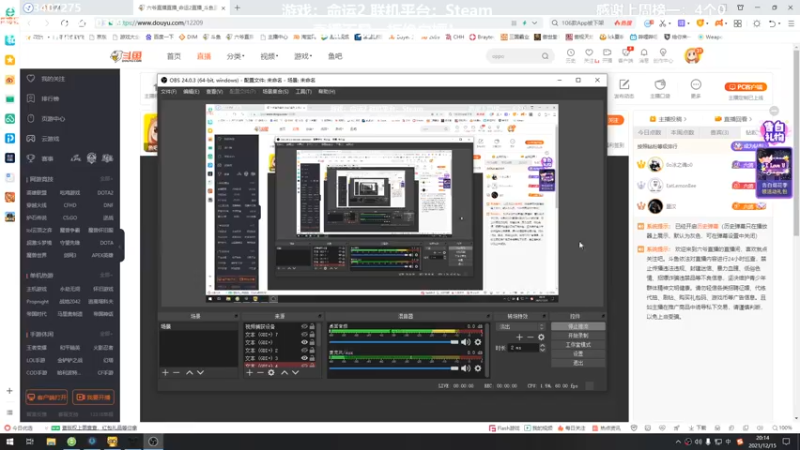Viewport: 800px width, 450px height.
Task: Open the OBS 帮助(H) menu
Action: coord(327,92)
